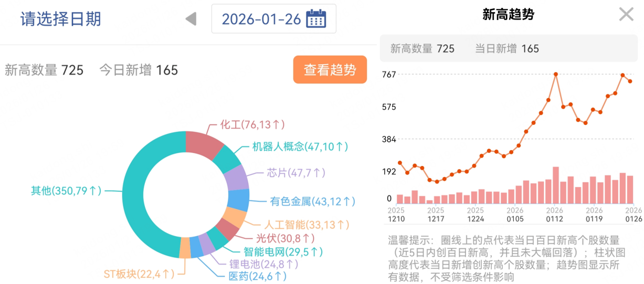Select the 芯片(47,7↑) label

click(x=296, y=173)
